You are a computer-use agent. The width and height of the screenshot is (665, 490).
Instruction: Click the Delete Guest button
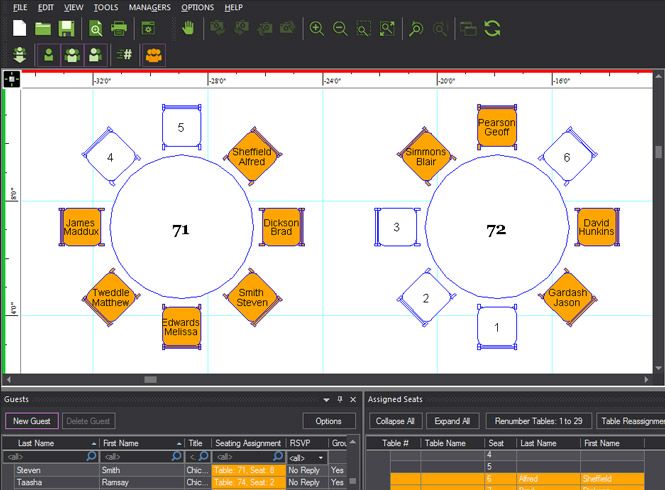88,421
